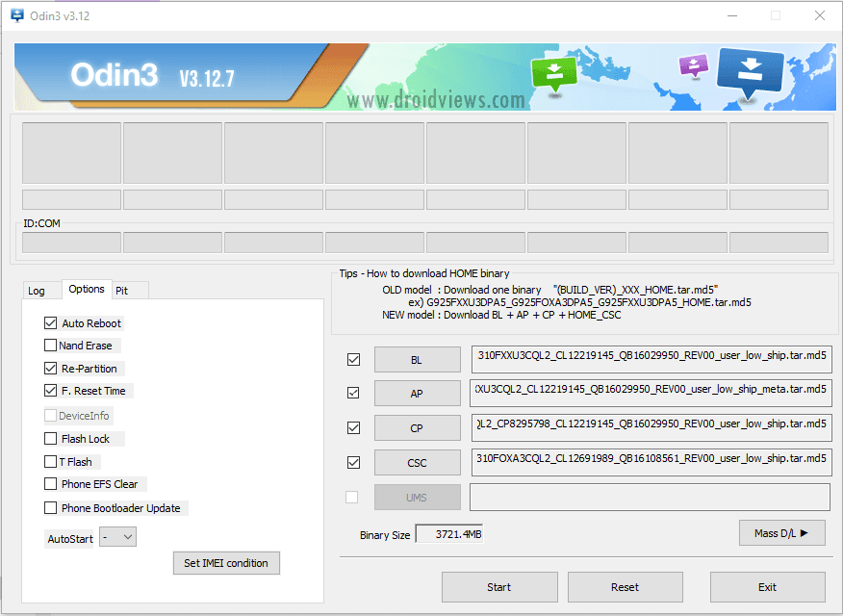843x616 pixels.
Task: Enable the Nand Erase option
Action: 51,346
